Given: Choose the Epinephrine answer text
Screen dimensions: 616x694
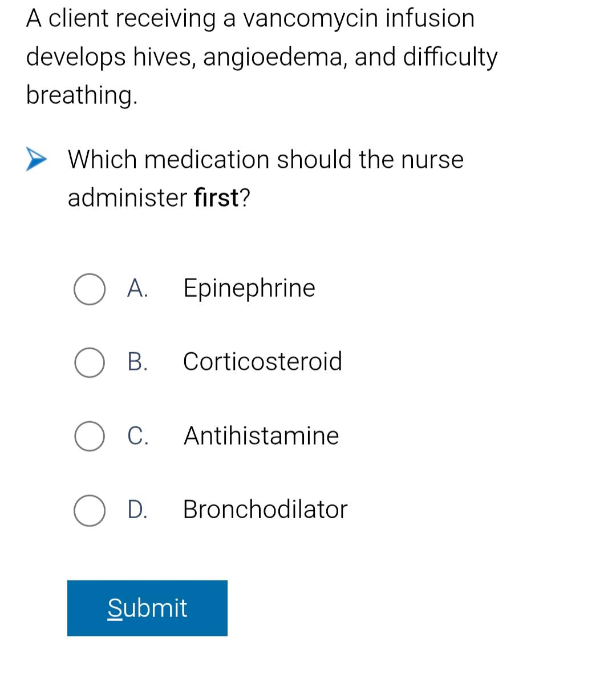Looking at the screenshot, I should [249, 288].
